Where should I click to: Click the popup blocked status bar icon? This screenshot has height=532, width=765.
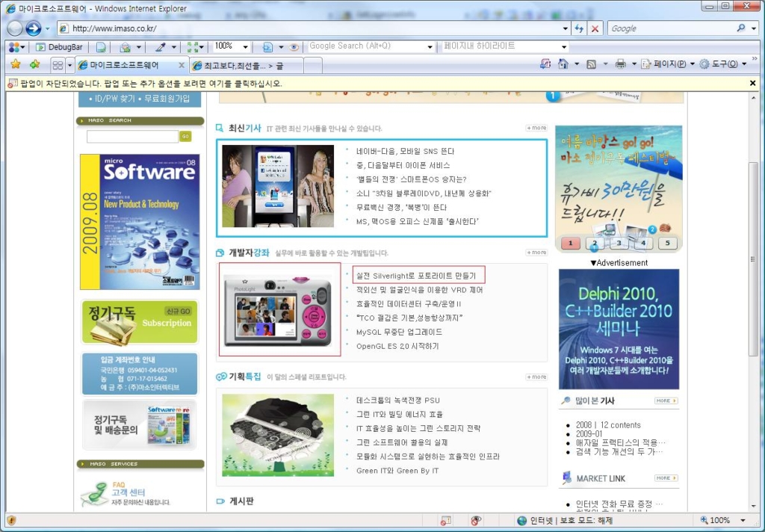click(445, 520)
